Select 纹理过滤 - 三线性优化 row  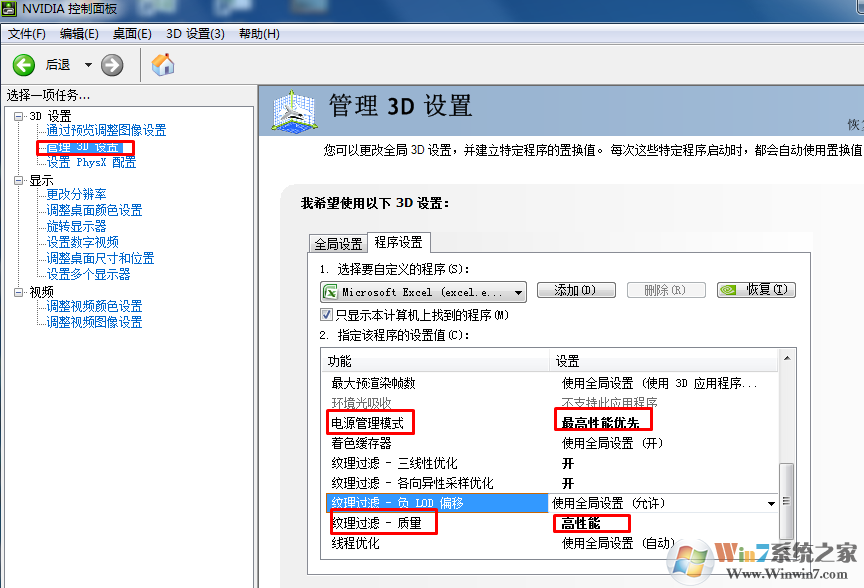coord(551,463)
